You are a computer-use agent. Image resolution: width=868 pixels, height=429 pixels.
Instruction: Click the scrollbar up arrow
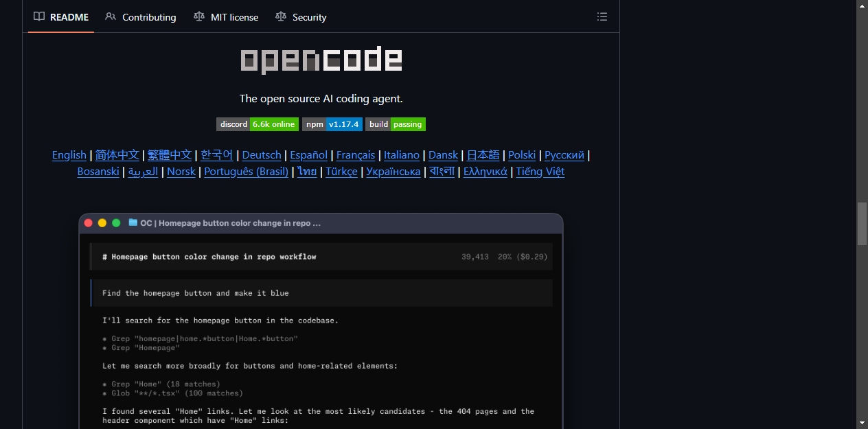pos(863,5)
